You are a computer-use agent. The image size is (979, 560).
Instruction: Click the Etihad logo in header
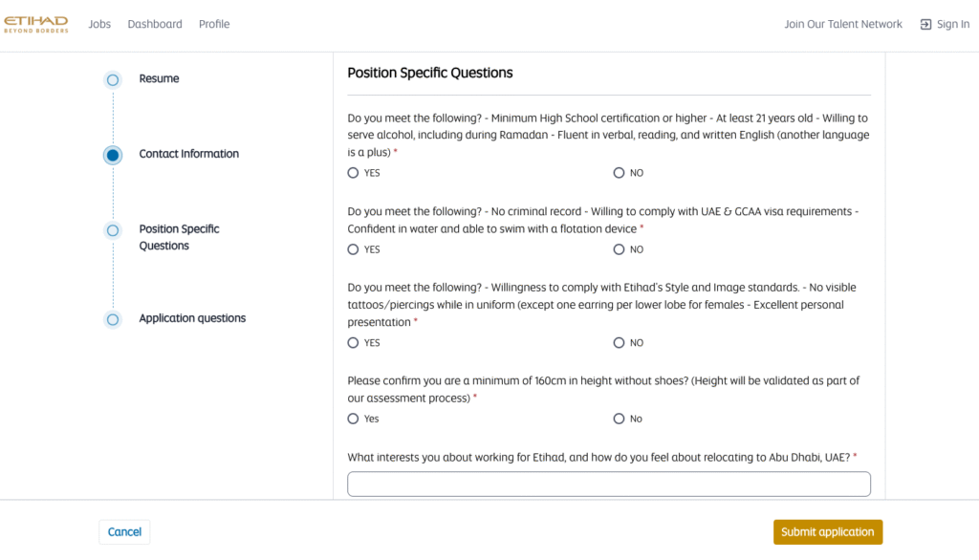36,24
